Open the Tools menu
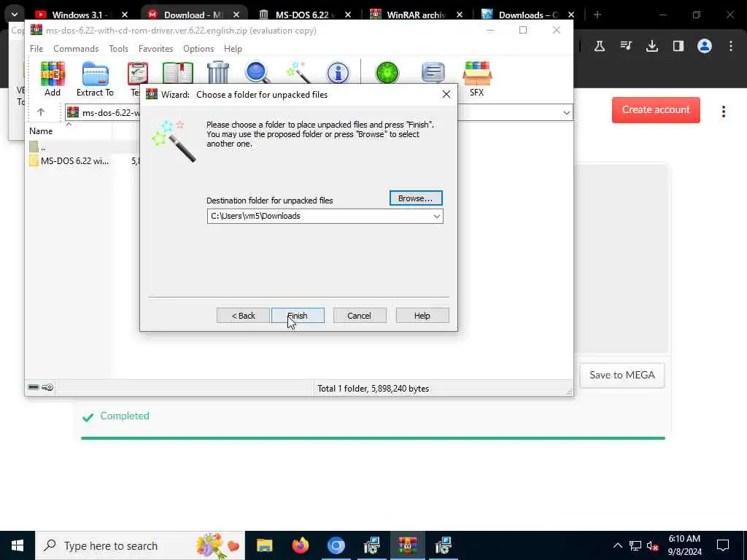Viewport: 747px width, 560px height. click(x=118, y=49)
